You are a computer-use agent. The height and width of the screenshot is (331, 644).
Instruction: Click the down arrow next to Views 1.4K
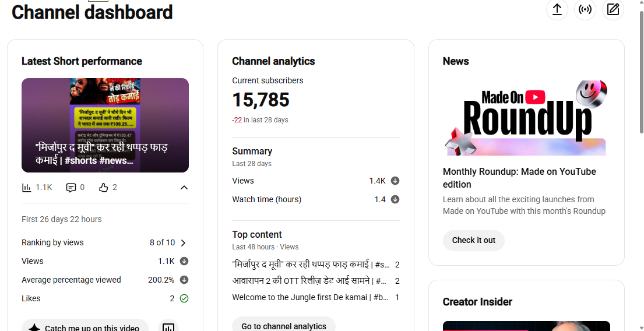pyautogui.click(x=395, y=181)
